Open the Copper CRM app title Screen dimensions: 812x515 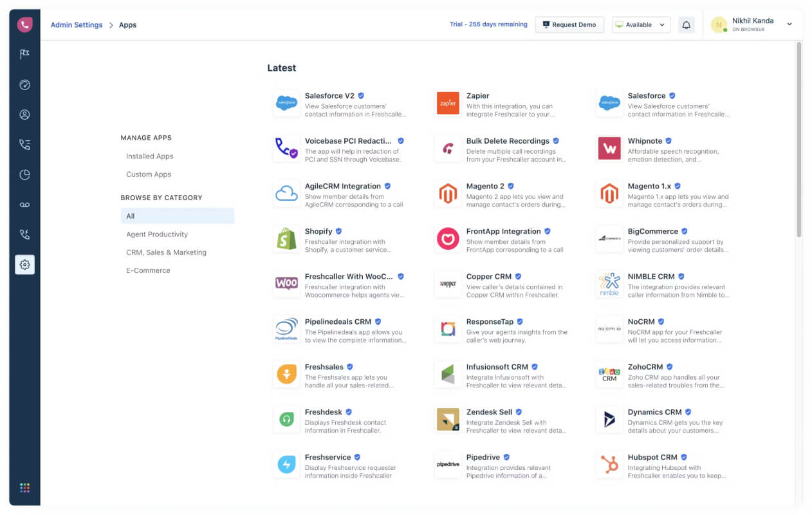click(x=489, y=277)
